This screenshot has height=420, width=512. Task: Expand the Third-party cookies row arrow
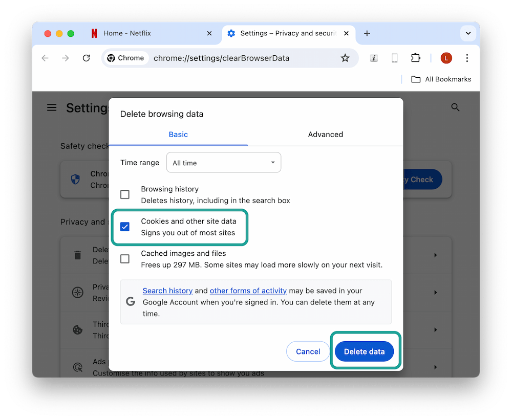pyautogui.click(x=435, y=329)
